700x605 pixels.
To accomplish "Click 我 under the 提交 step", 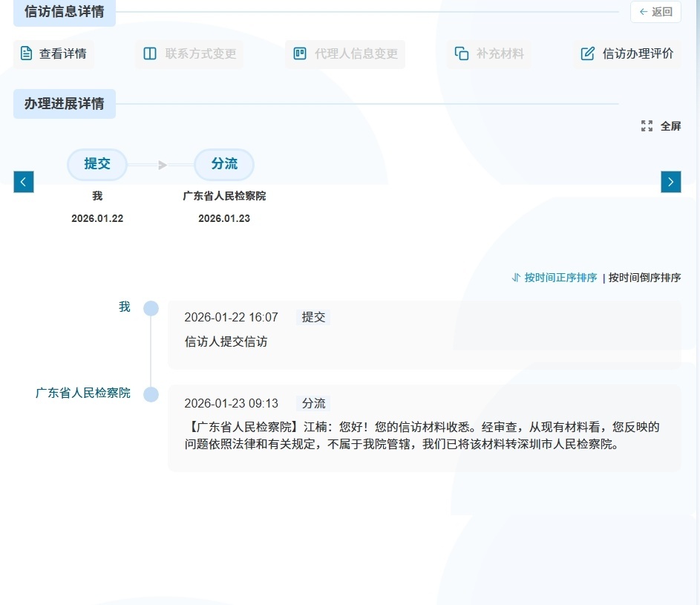I will coord(97,195).
